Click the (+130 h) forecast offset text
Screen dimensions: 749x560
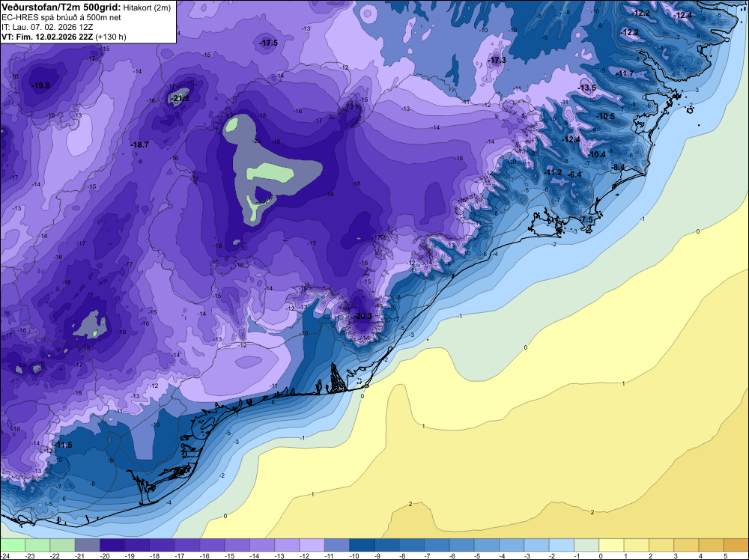[111, 37]
